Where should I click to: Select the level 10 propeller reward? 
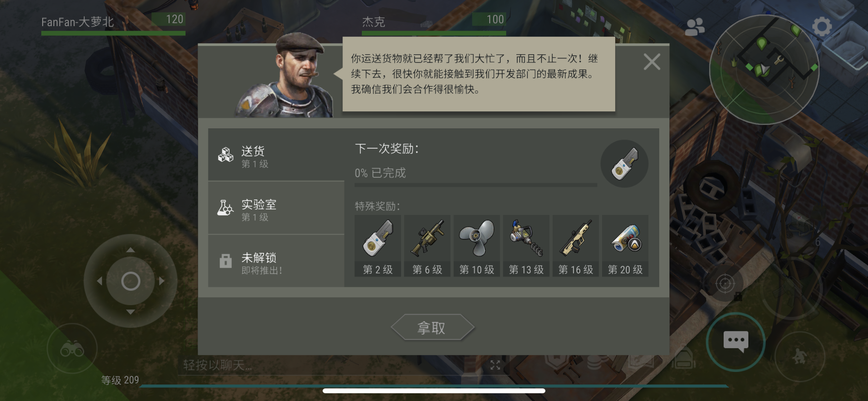pos(477,246)
